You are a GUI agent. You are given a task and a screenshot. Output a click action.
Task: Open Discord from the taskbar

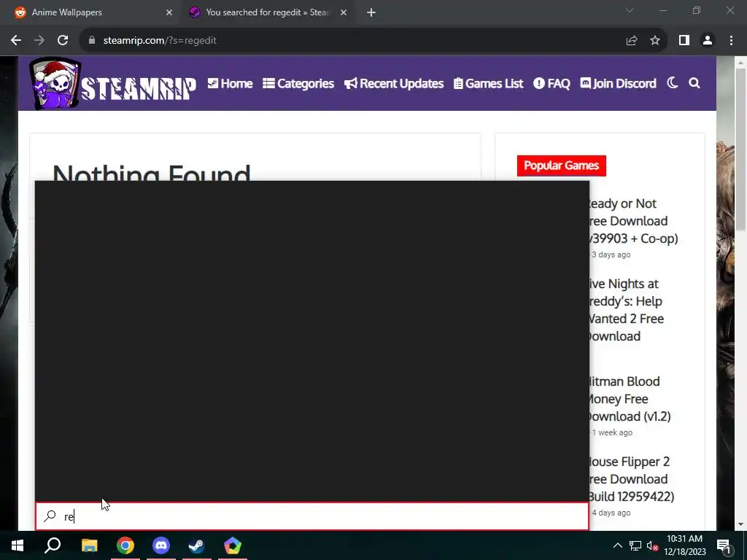[161, 545]
